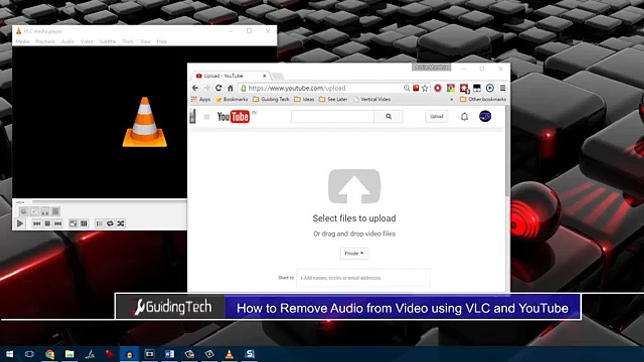
Task: Skip to next media in VLC
Action: click(x=58, y=223)
